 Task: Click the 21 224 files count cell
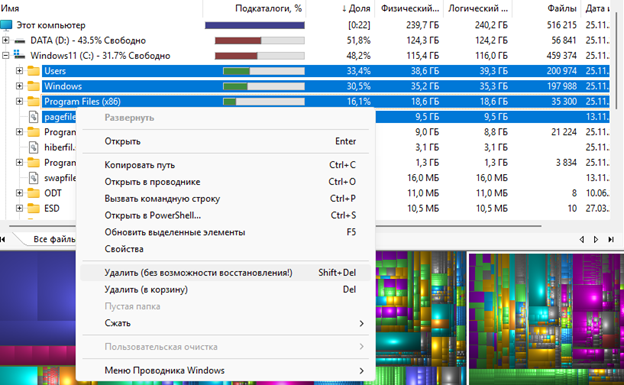[564, 132]
